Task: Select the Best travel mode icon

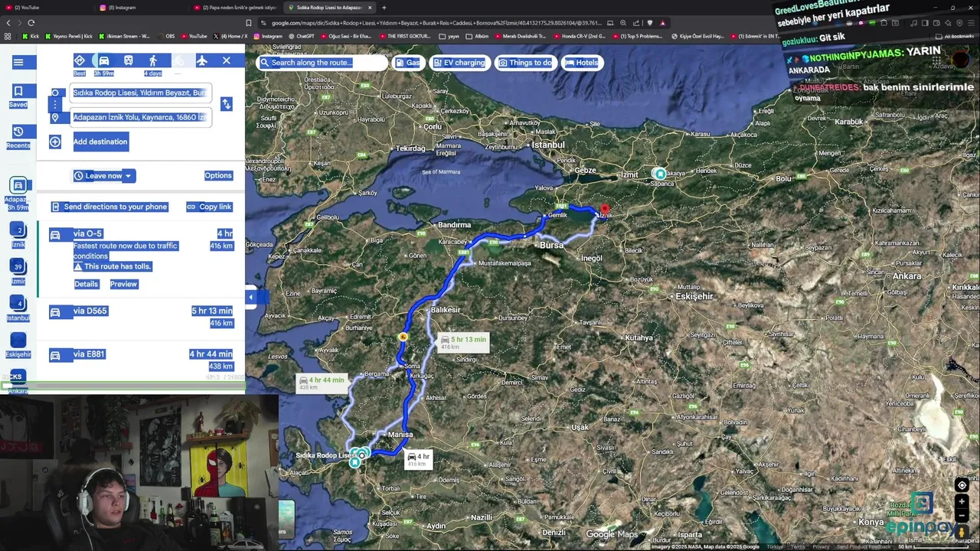Action: tap(80, 60)
